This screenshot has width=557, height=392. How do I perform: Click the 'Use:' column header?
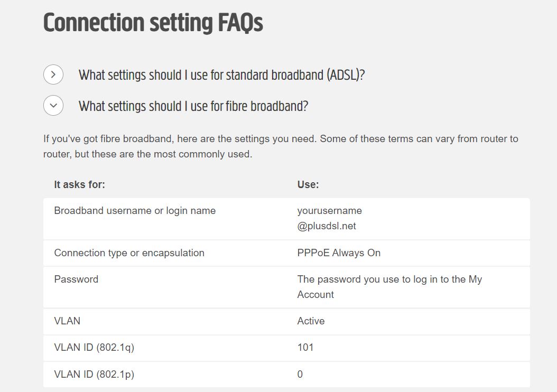pyautogui.click(x=307, y=184)
